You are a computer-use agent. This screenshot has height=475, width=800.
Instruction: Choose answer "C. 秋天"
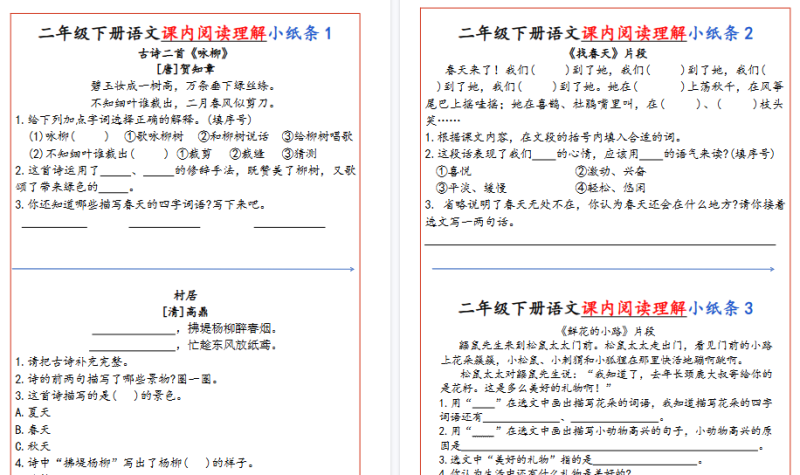click(33, 446)
